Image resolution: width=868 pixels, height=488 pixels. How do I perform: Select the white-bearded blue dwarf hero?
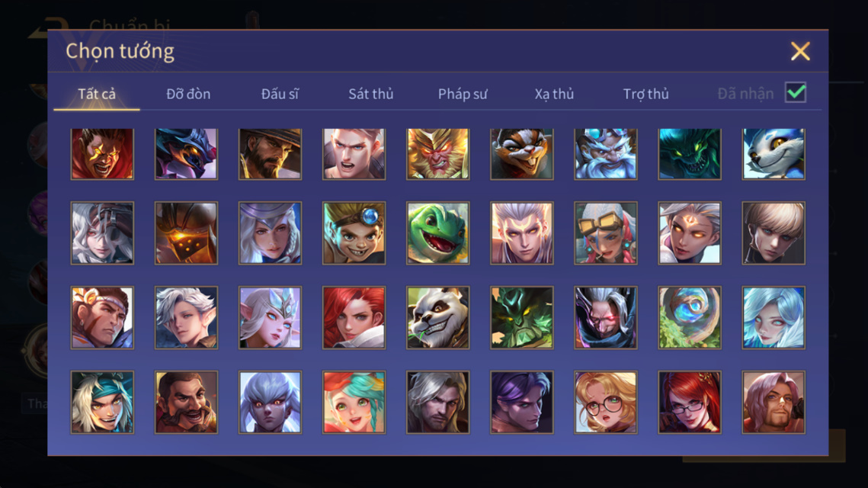tap(606, 153)
